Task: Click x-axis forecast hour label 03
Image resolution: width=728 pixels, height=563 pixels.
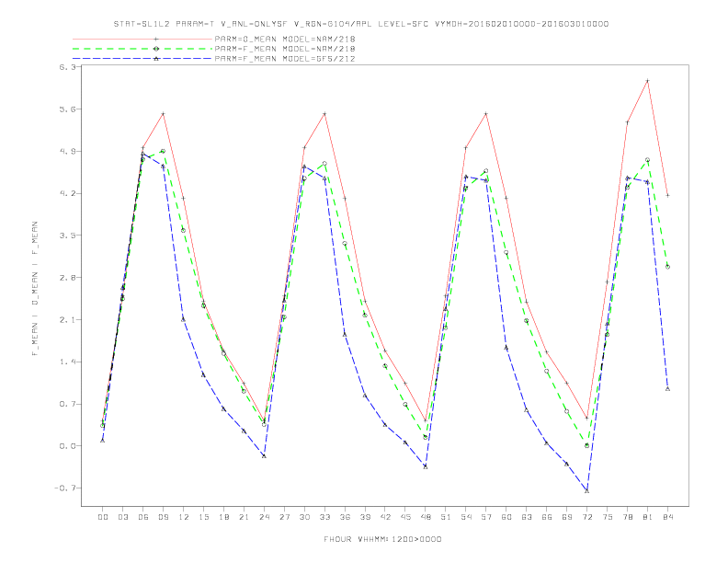Action: pos(122,517)
